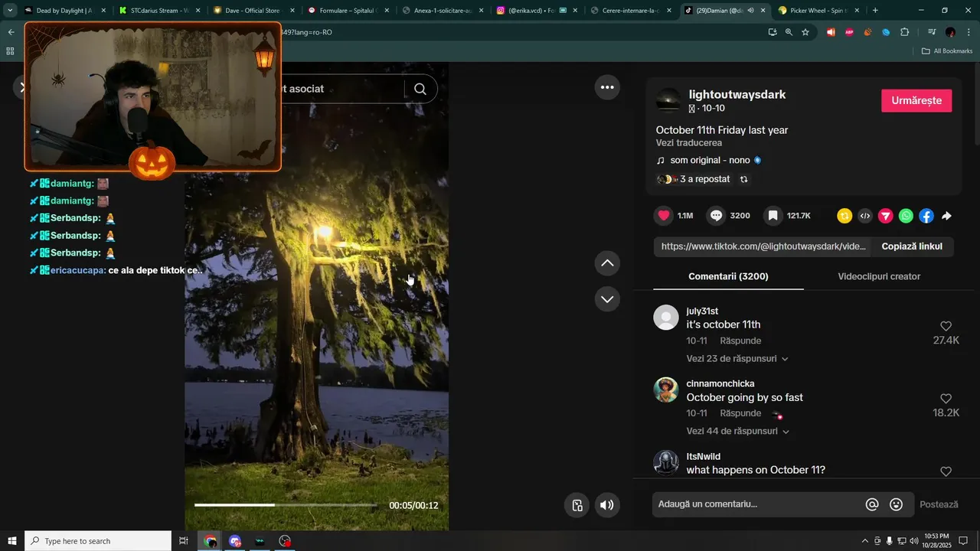Open the tab search dropdown arrow
This screenshot has height=551, width=980.
10,11
